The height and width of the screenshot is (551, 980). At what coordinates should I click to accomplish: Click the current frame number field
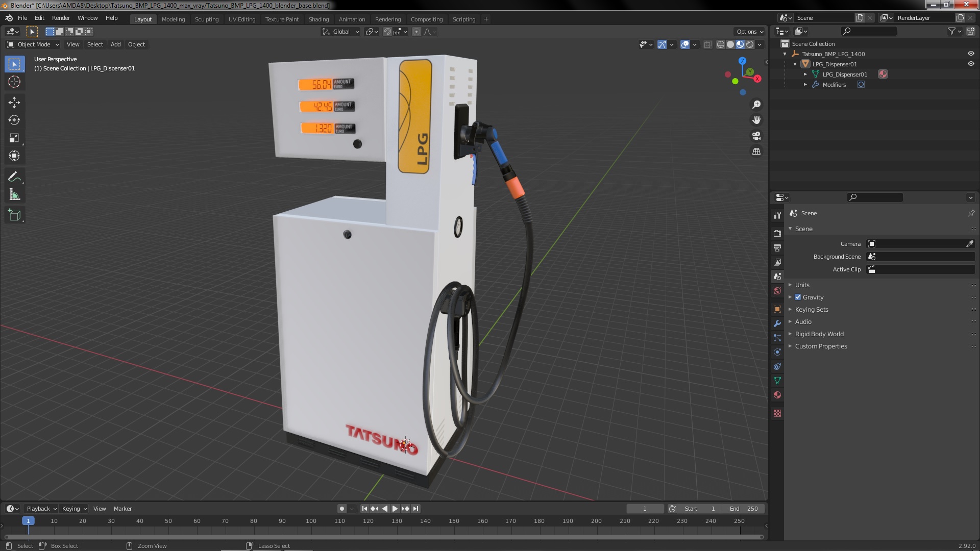[645, 509]
